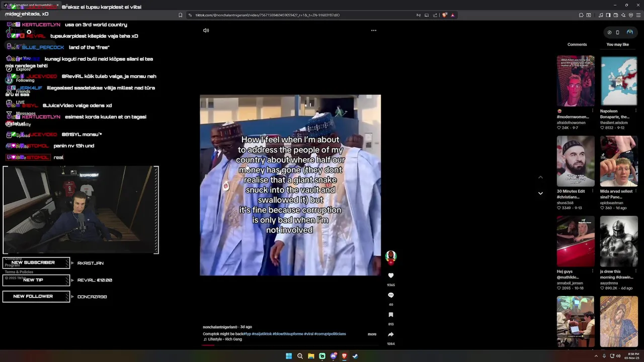Open options for the #modernwomen card
The width and height of the screenshot is (644, 362).
click(592, 111)
